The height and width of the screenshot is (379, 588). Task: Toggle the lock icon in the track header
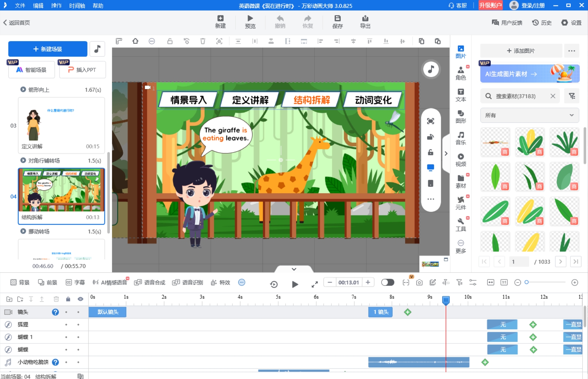click(68, 299)
